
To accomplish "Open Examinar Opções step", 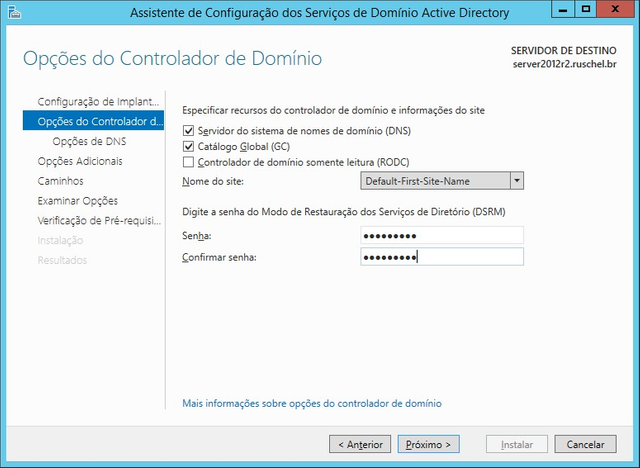I will click(x=78, y=201).
